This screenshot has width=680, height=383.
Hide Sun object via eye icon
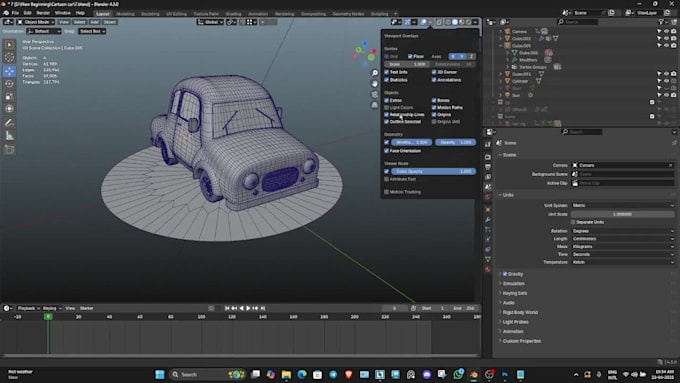click(x=666, y=95)
